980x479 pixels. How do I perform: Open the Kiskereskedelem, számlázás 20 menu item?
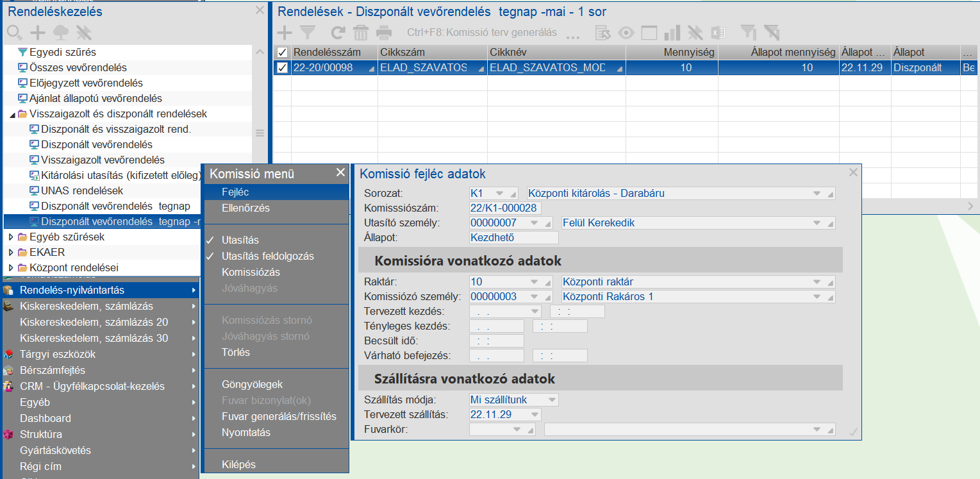pos(94,322)
